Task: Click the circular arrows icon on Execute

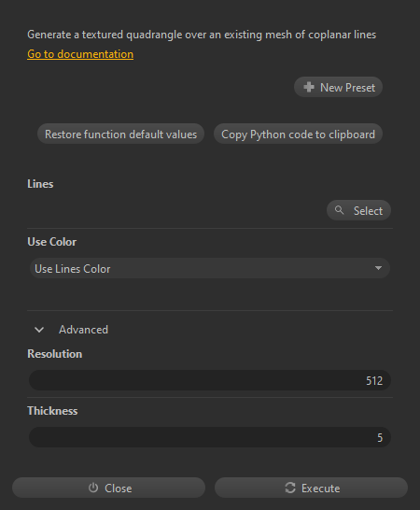Action: (290, 488)
